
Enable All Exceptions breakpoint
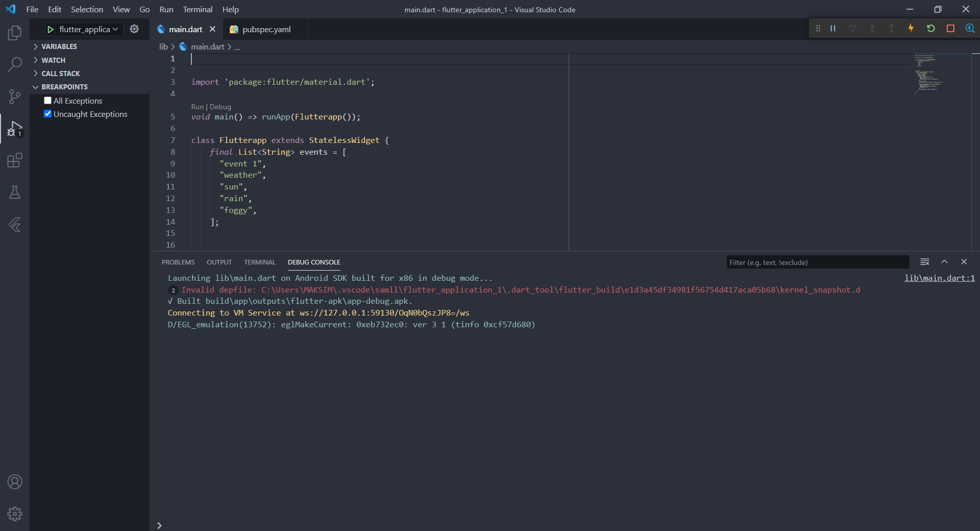[48, 101]
